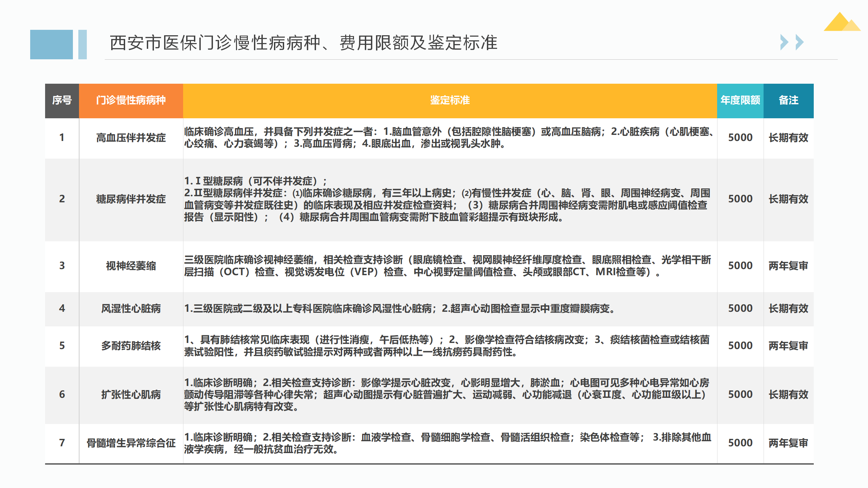Select the 备注 header cell
868x488 pixels.
pos(788,100)
